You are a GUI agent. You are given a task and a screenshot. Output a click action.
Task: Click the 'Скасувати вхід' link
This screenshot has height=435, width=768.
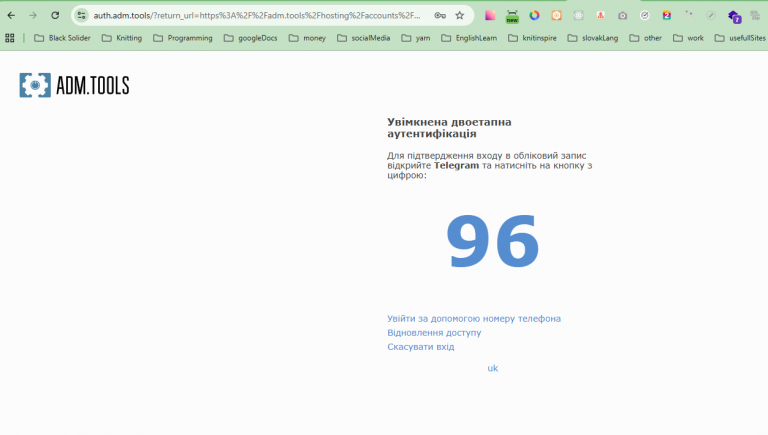click(420, 347)
